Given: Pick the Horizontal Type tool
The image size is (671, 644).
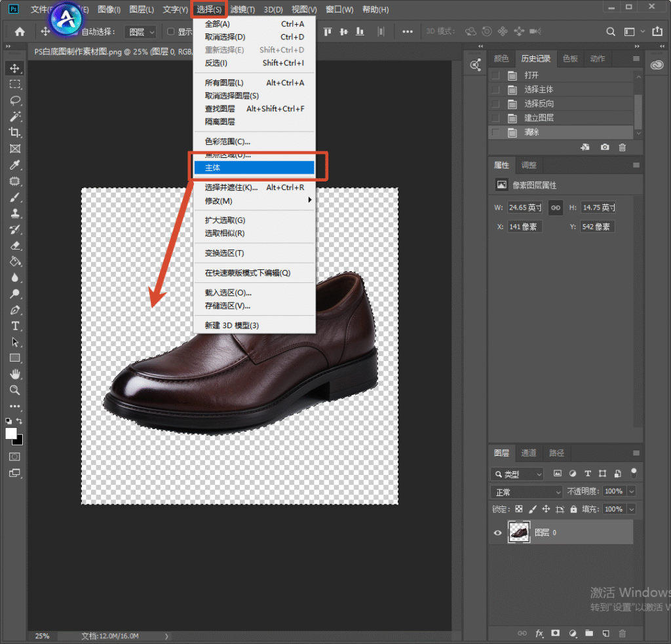Looking at the screenshot, I should point(15,326).
